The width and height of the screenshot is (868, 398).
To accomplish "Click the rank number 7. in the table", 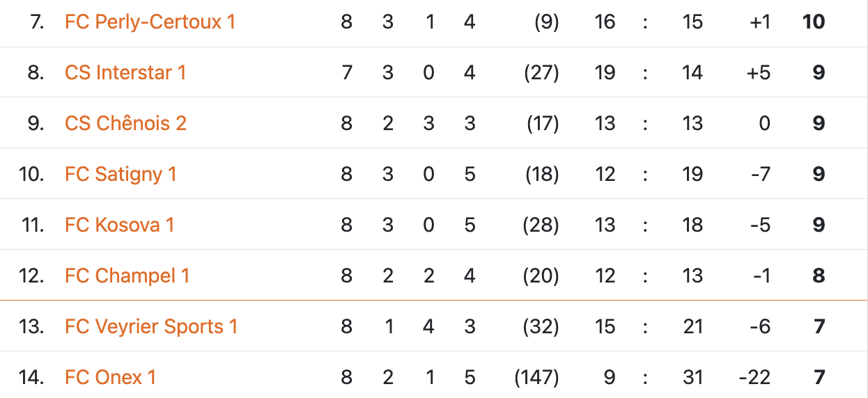I will 36,22.
